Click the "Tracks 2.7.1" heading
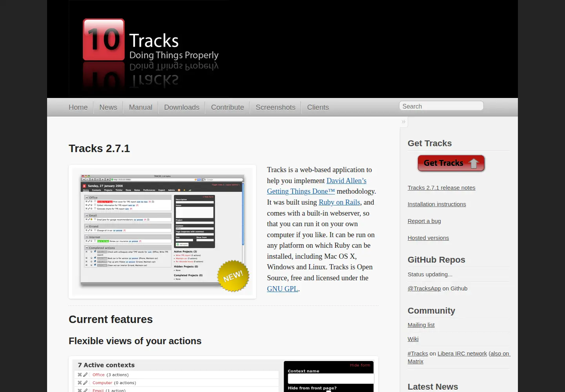 tap(99, 149)
